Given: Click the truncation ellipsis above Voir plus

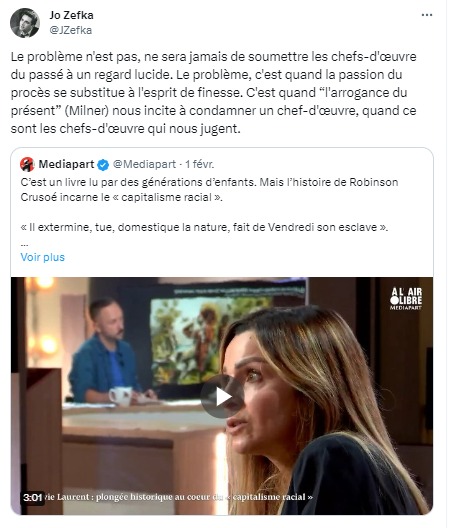Looking at the screenshot, I should (24, 243).
